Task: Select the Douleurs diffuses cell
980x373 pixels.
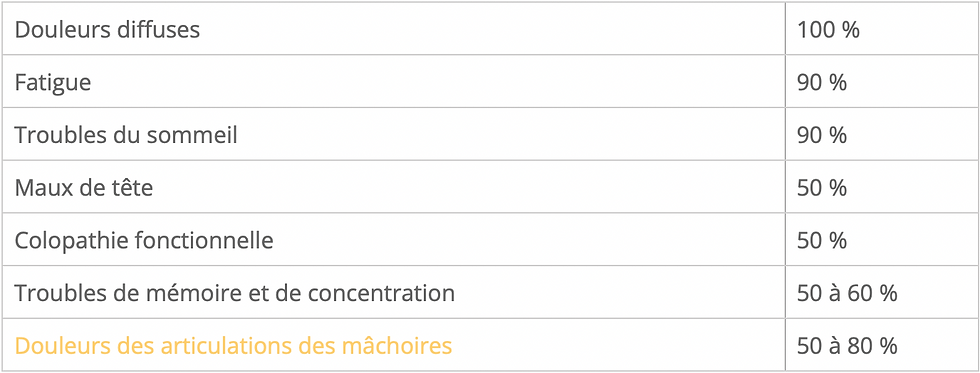Action: click(393, 29)
